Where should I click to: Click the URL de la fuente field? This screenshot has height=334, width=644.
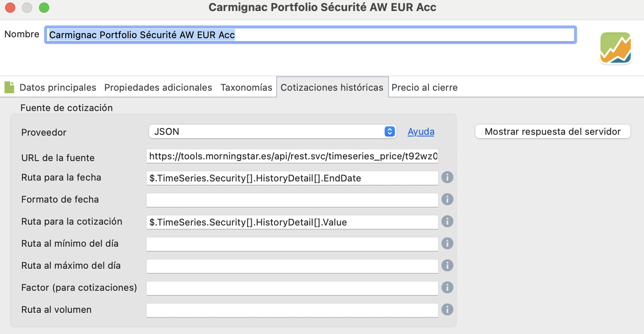[x=292, y=156]
